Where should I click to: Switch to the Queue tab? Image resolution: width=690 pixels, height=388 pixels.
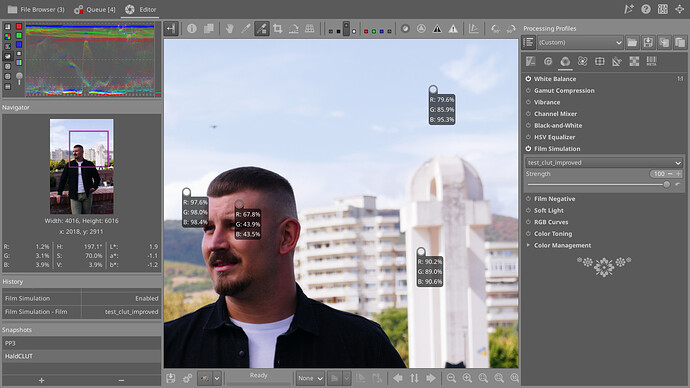95,9
